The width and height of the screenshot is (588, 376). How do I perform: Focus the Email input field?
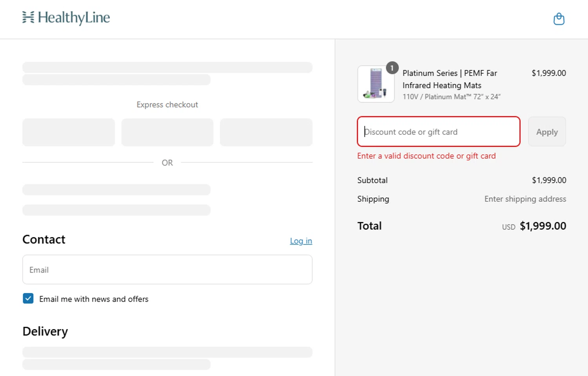click(167, 269)
